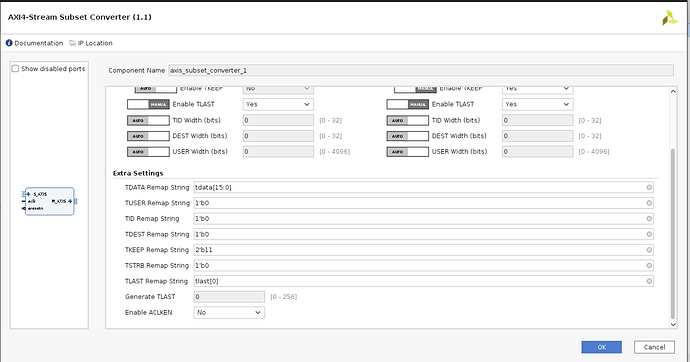Viewport: 690px width, 362px height.
Task: Expand the Enable ACLKEN dropdown
Action: 229,313
